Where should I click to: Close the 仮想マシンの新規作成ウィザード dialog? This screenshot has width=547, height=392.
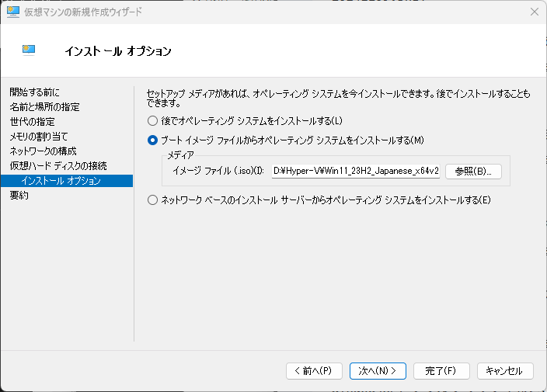(534, 12)
